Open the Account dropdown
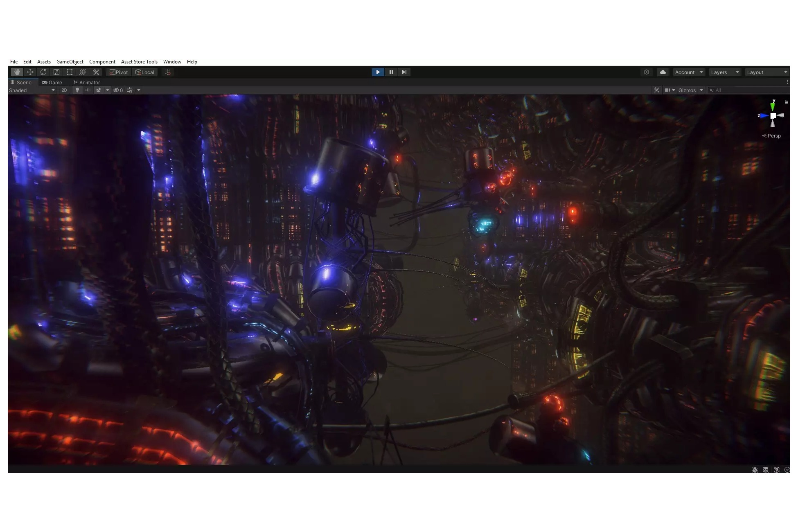Image resolution: width=798 pixels, height=532 pixels. click(x=689, y=72)
